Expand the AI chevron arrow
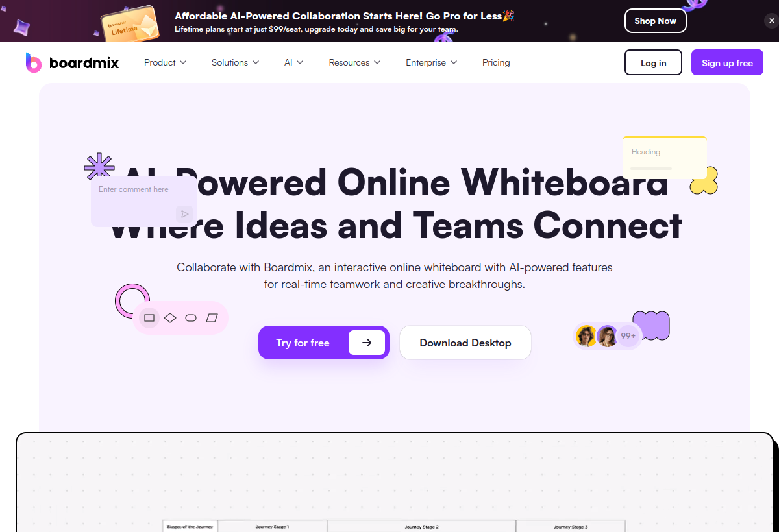This screenshot has height=532, width=779. (x=300, y=62)
